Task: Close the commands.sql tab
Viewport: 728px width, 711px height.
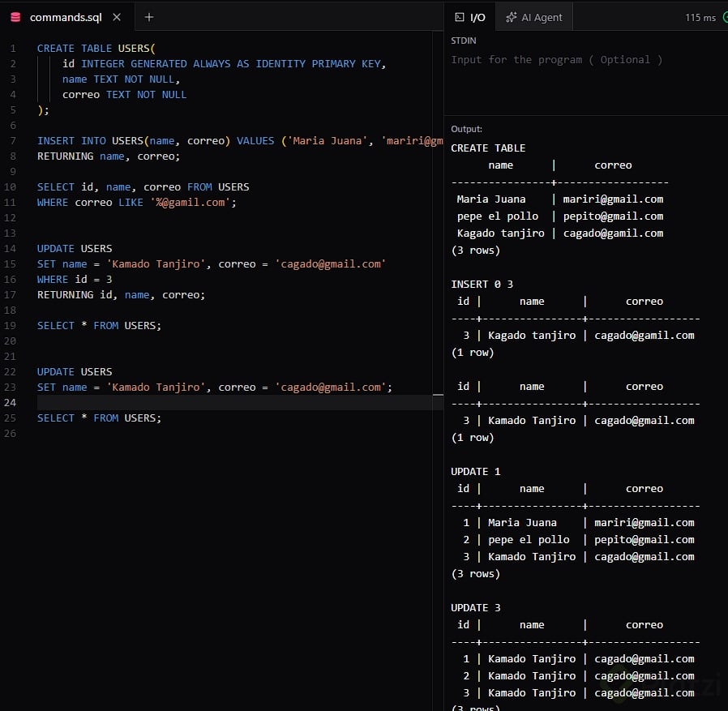Action: coord(117,17)
